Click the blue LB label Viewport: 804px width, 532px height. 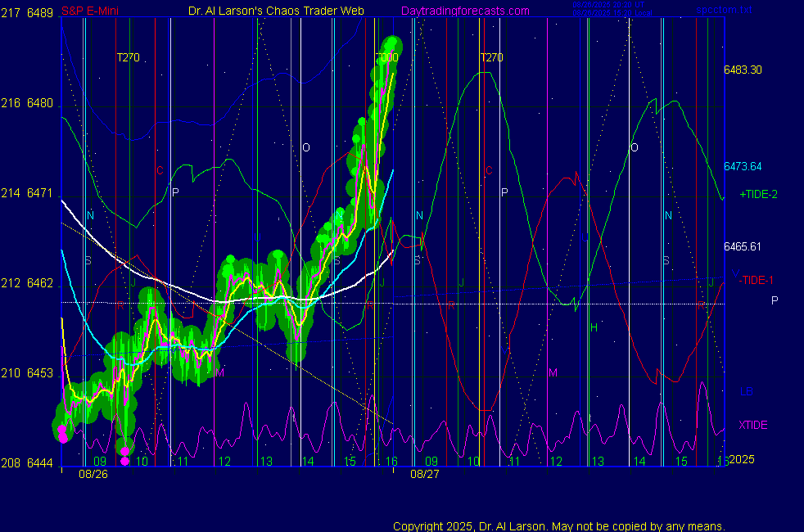[746, 391]
